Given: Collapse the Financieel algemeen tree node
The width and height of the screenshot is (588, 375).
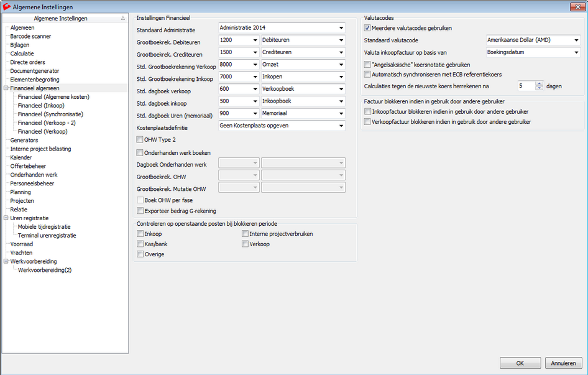Looking at the screenshot, I should (x=6, y=88).
